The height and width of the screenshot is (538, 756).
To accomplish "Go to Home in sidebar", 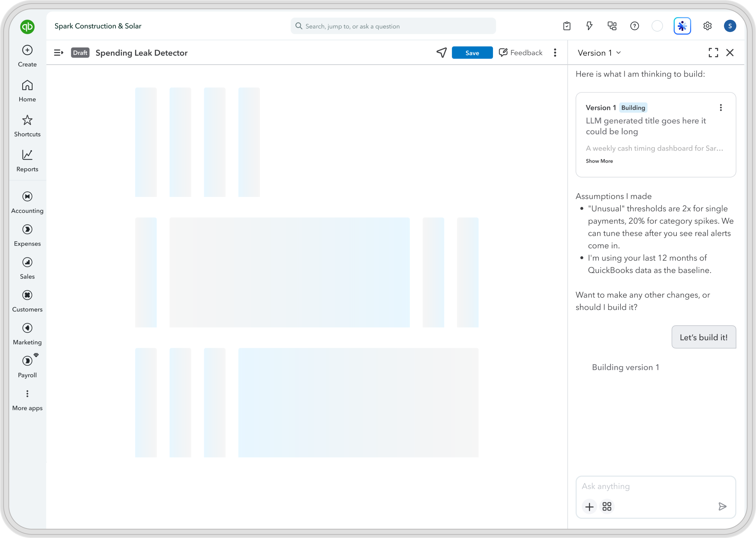I will coord(27,91).
